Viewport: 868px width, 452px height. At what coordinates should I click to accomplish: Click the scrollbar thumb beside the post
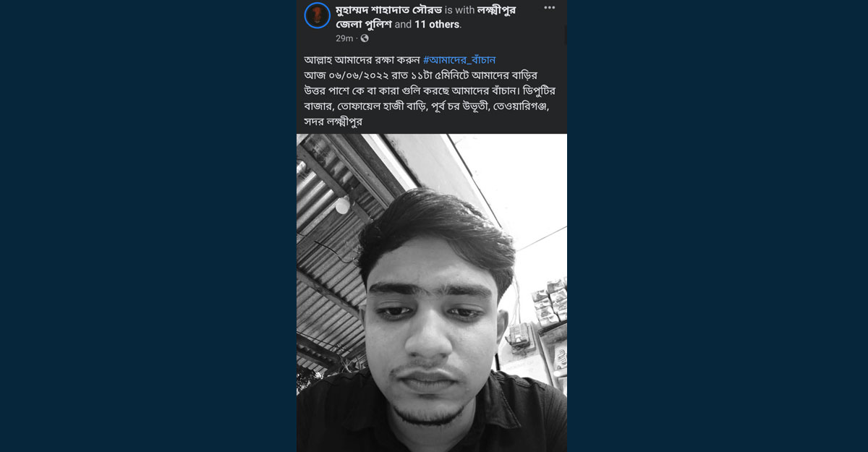(x=565, y=35)
